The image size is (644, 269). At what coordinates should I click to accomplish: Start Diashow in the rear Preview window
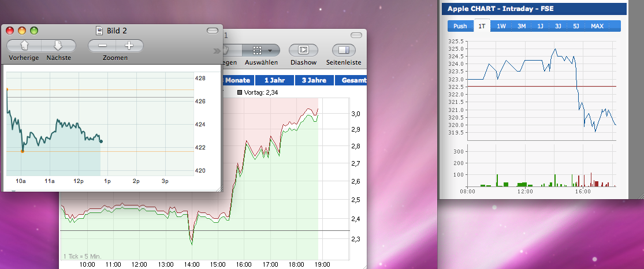304,50
